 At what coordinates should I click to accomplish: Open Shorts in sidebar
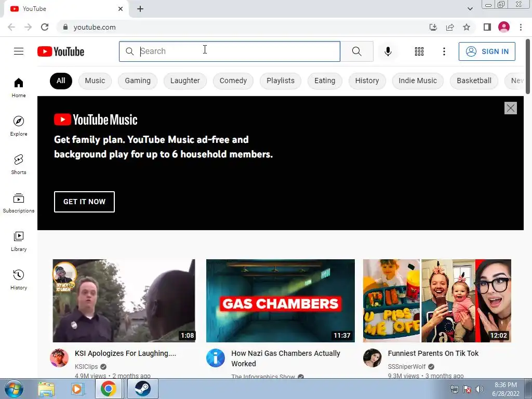(x=19, y=164)
